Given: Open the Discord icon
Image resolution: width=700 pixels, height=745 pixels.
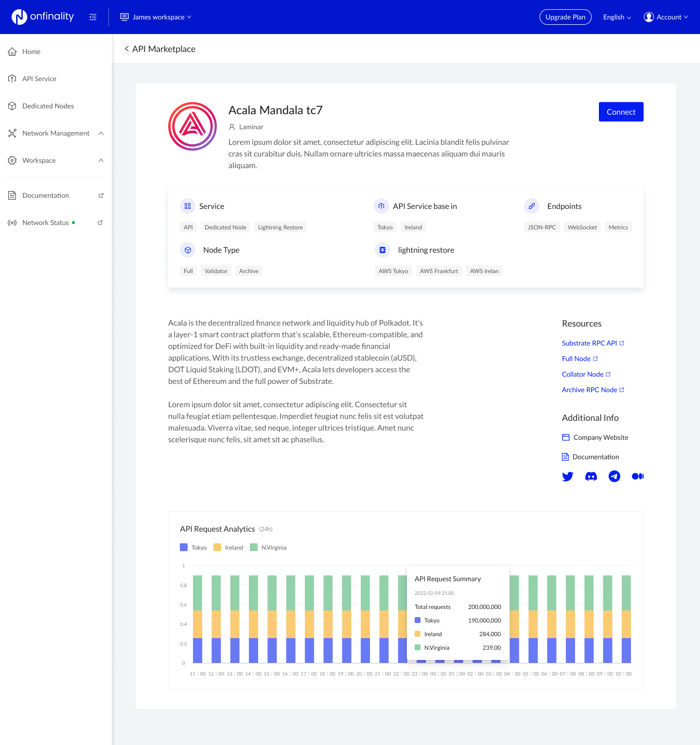Looking at the screenshot, I should (x=591, y=476).
